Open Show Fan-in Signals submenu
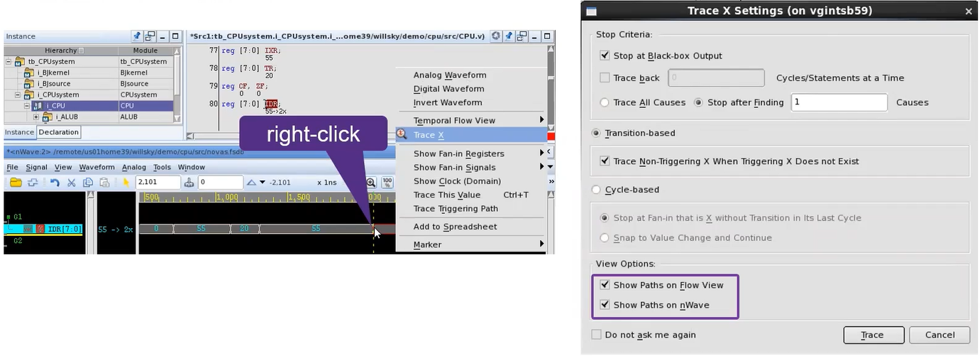This screenshot has height=356, width=980. [x=470, y=167]
